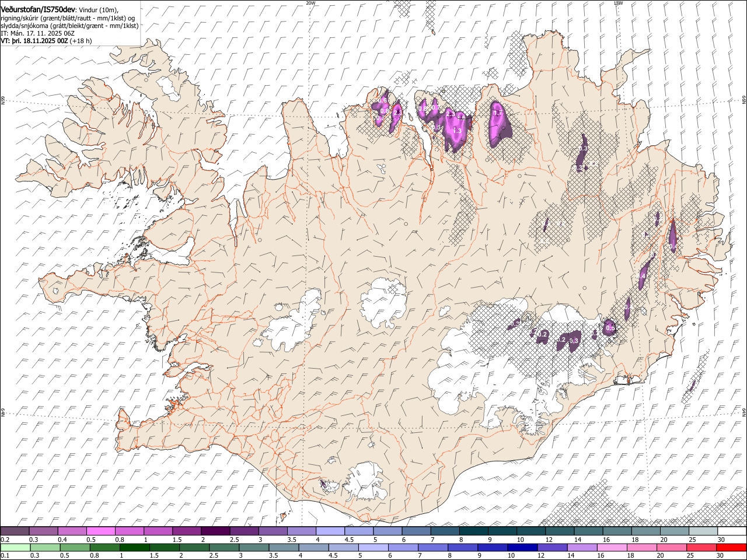Pick the light lilac 14 swatch in rain scale
The image size is (747, 560).
582,548
